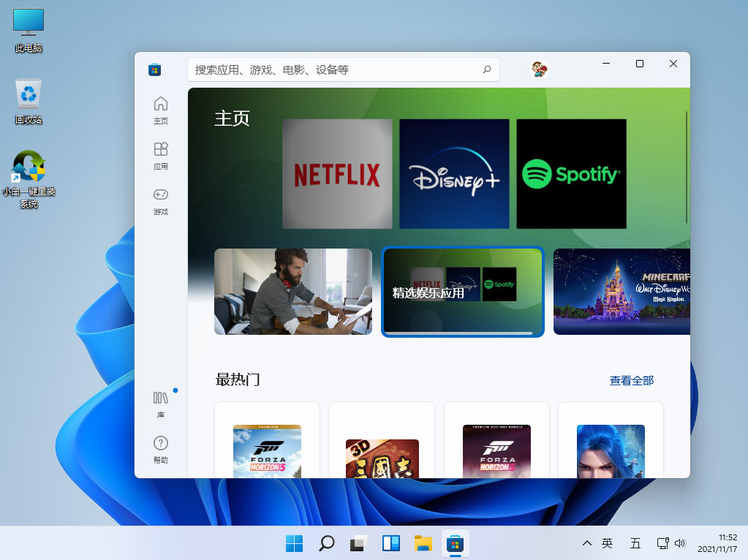Open the network status tray icon
Screen dimensions: 748x560
pos(662,543)
